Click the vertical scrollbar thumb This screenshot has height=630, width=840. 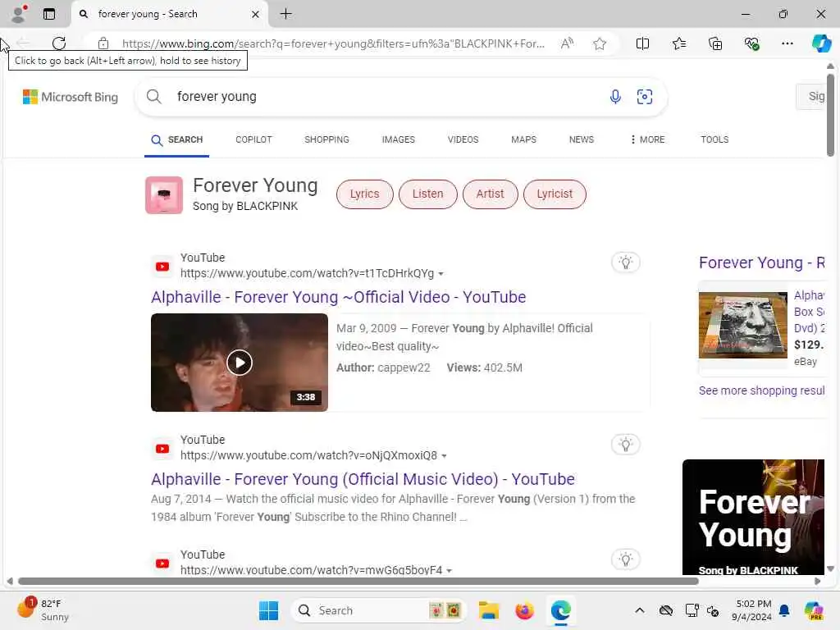[830, 115]
